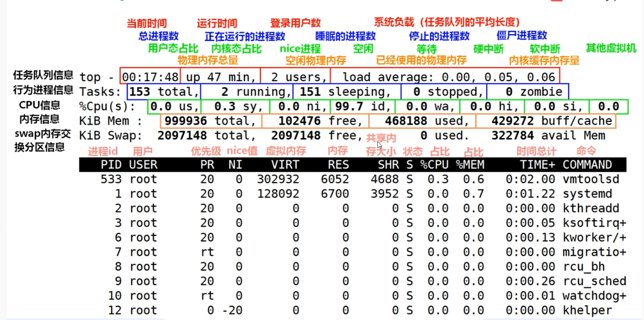The height and width of the screenshot is (320, 644).
Task: Click the rcu_sched command text
Action: [594, 281]
